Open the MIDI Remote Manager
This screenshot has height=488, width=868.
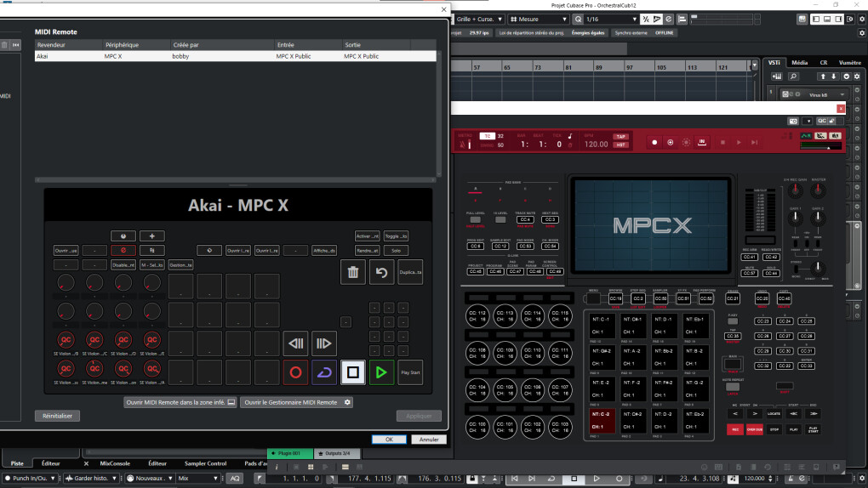(297, 402)
